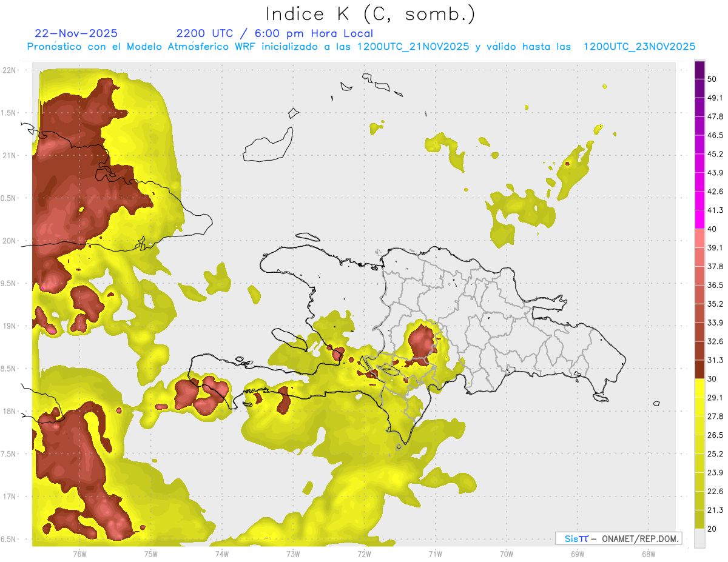Viewport: 728px width, 562px height.
Task: Click the "20" colorbar value
Action: [x=712, y=529]
